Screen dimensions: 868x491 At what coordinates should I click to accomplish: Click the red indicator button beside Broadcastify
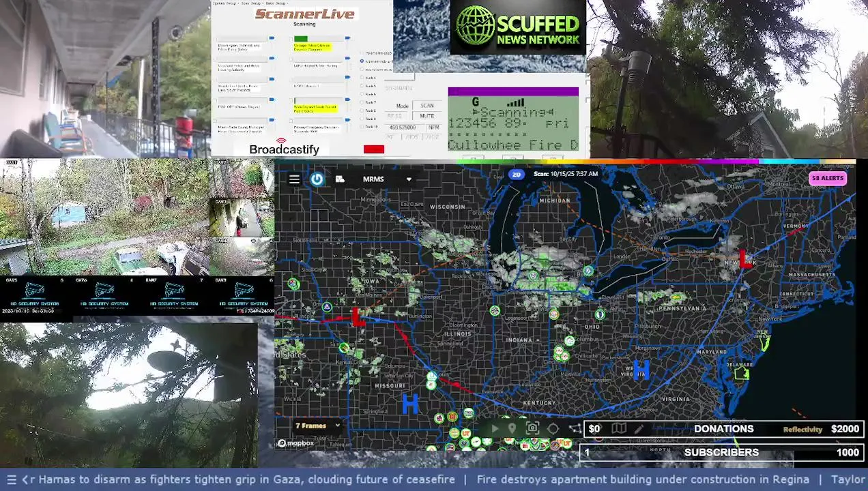click(x=374, y=149)
